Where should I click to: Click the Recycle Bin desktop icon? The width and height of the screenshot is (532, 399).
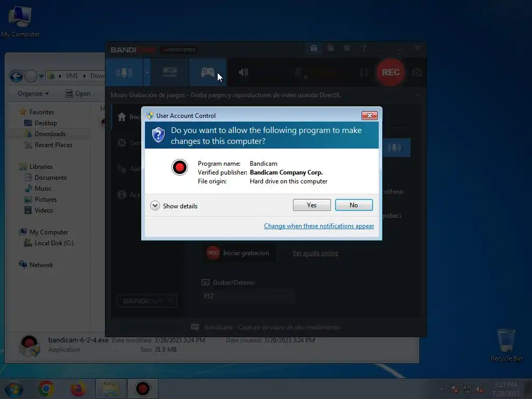click(506, 345)
